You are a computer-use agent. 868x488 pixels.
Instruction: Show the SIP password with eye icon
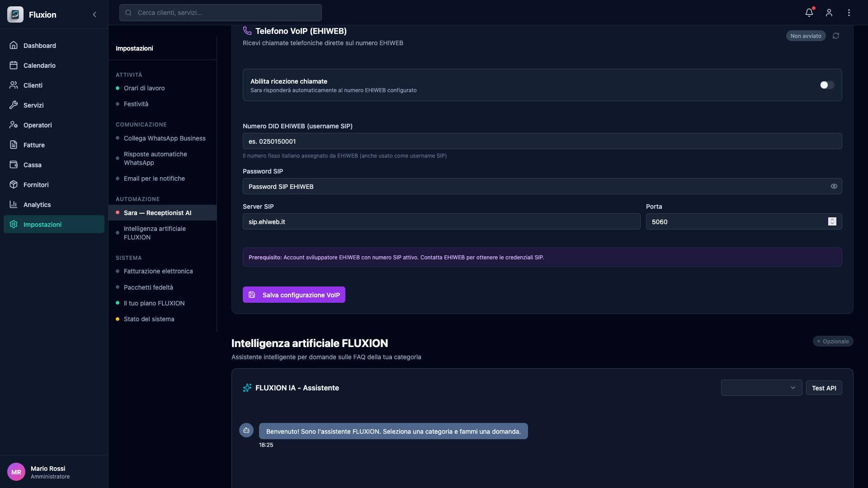(834, 186)
